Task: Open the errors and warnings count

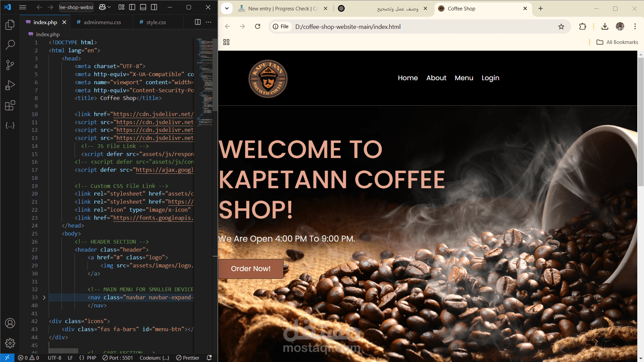Action: pyautogui.click(x=29, y=358)
